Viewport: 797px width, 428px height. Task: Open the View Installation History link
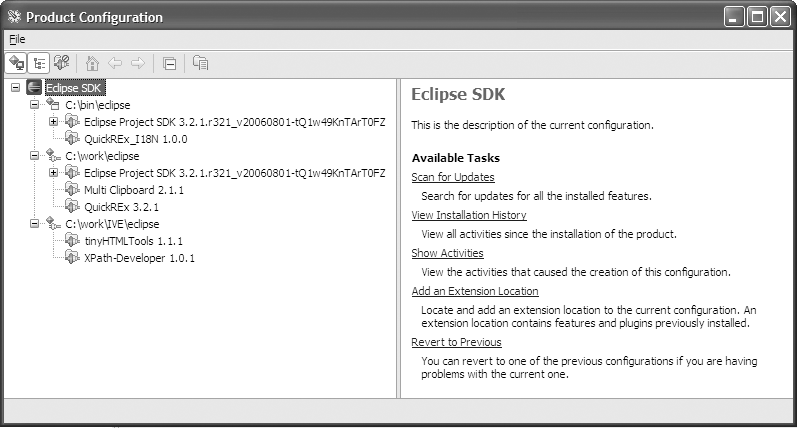pyautogui.click(x=469, y=215)
